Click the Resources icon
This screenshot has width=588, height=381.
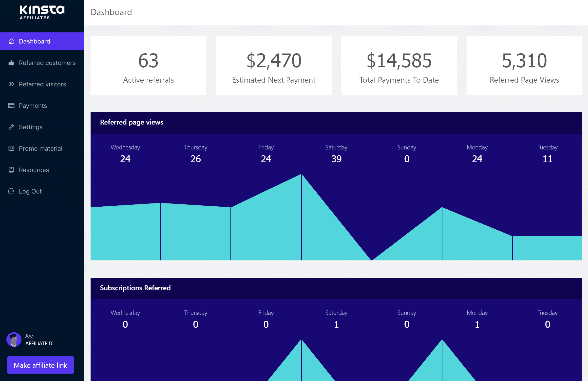point(12,169)
